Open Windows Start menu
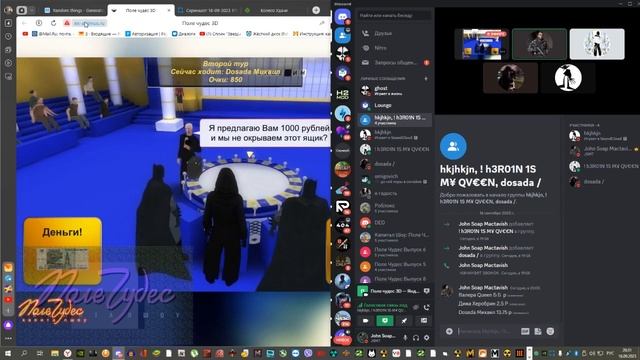The height and width of the screenshot is (360, 640). click(7, 353)
